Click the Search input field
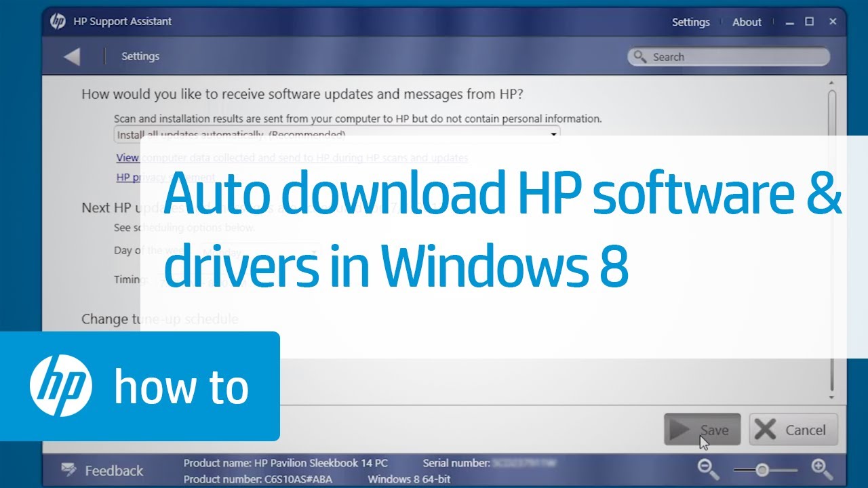 (x=728, y=57)
